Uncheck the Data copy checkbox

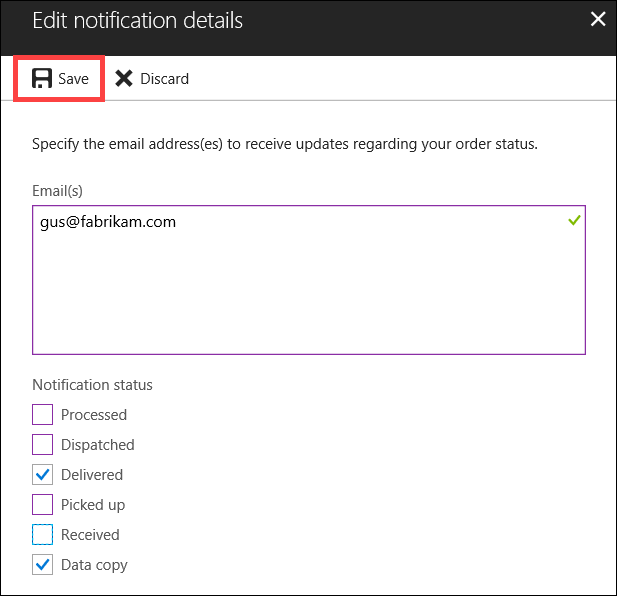tap(43, 565)
